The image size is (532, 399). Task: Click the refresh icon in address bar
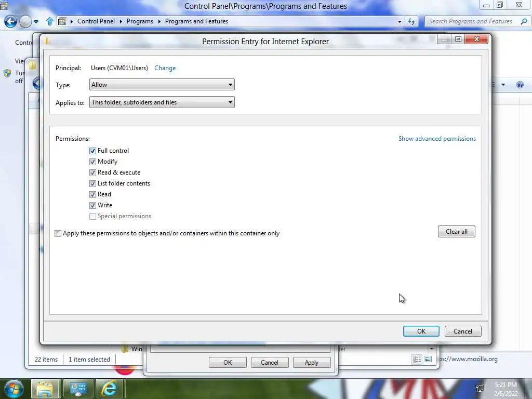[x=411, y=21]
